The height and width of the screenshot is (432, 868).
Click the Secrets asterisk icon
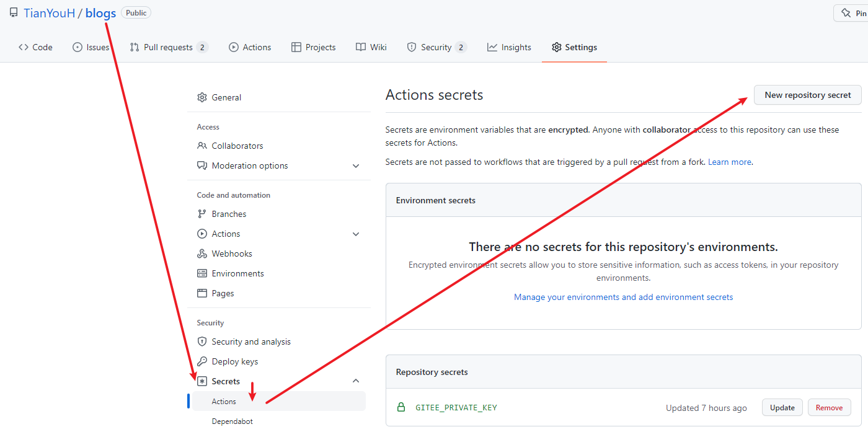coord(202,381)
